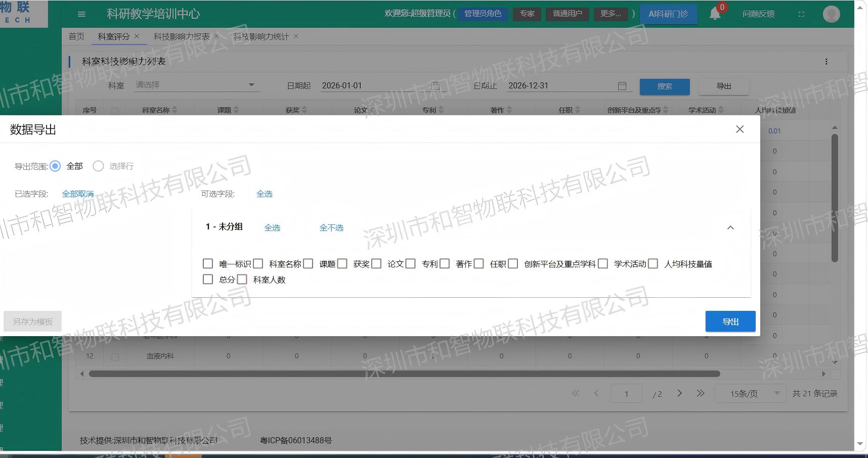Click the blue 导出 button in dialog

click(x=730, y=322)
